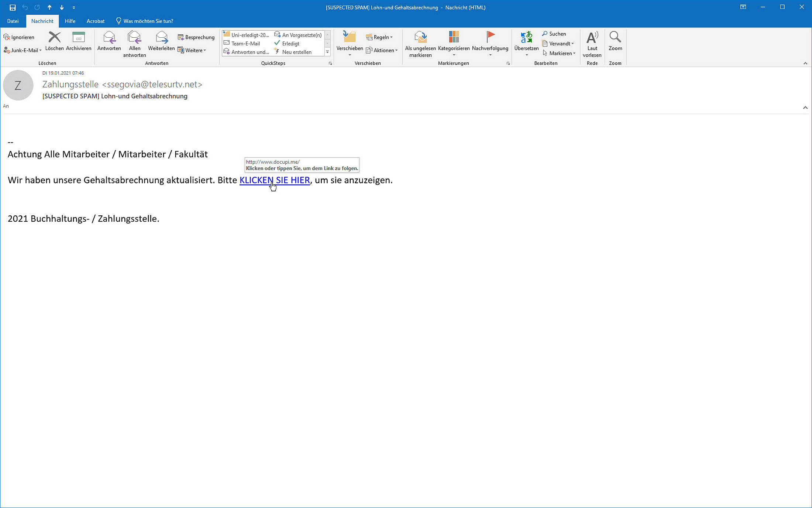Click the Weiterleiten forward icon
The height and width of the screenshot is (508, 812).
pyautogui.click(x=161, y=37)
